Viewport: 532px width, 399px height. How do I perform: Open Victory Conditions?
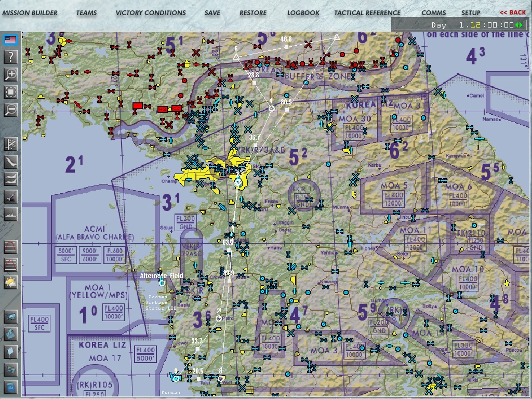pyautogui.click(x=151, y=13)
